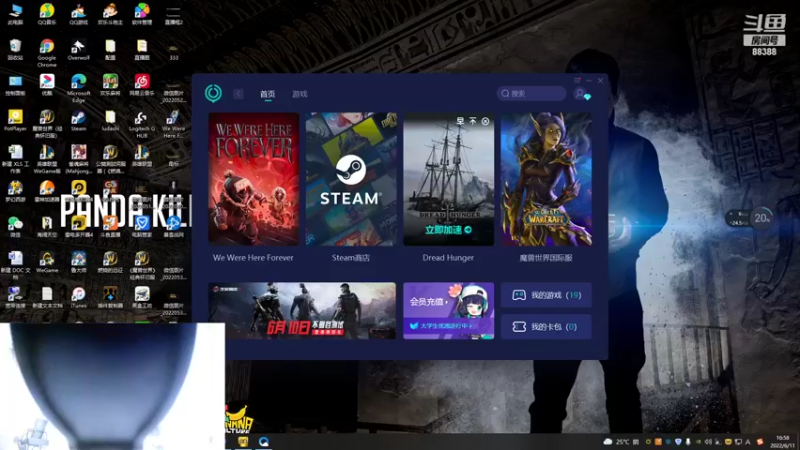Click the 搜索 search field
Viewport: 800px width, 450px height.
click(x=531, y=93)
